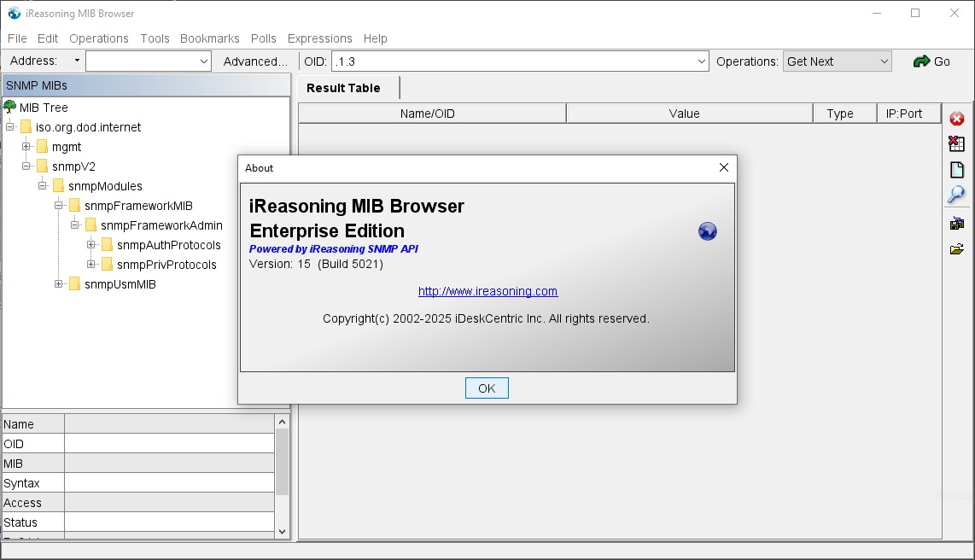Open the Expressions menu

pos(319,38)
